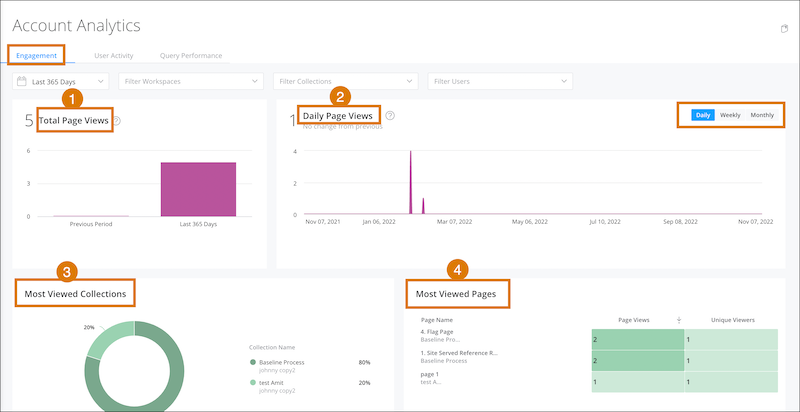Click the Previous Period bar

coord(91,216)
